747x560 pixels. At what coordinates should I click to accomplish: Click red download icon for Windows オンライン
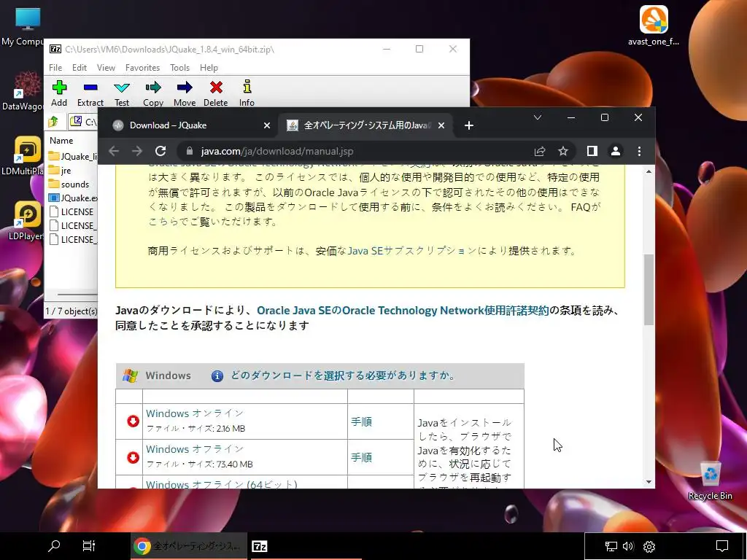(133, 421)
